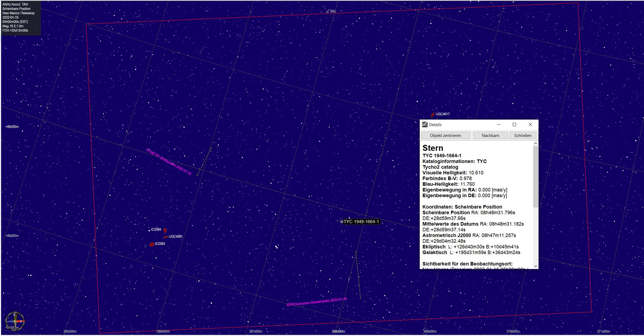644x336 pixels.
Task: Click the Visuelle Helligkeit 10.610 line
Action: [453, 173]
